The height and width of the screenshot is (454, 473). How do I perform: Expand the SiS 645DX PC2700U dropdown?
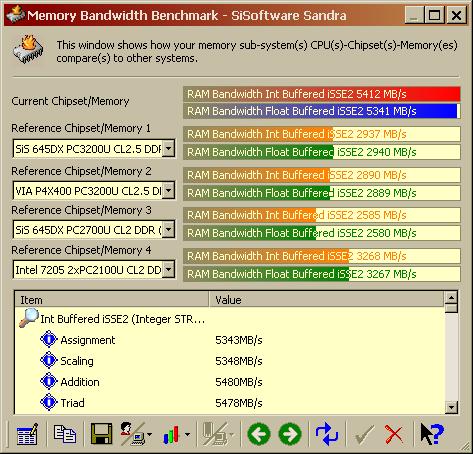[169, 230]
